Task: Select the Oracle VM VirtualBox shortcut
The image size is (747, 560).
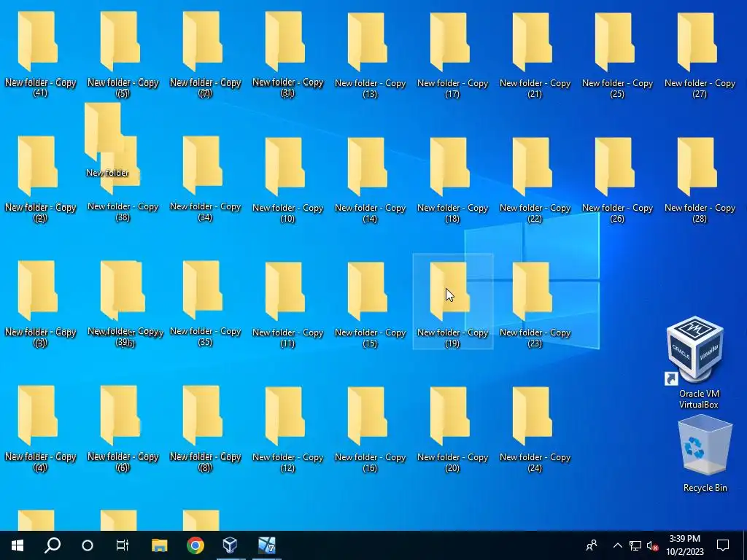Action: point(695,363)
